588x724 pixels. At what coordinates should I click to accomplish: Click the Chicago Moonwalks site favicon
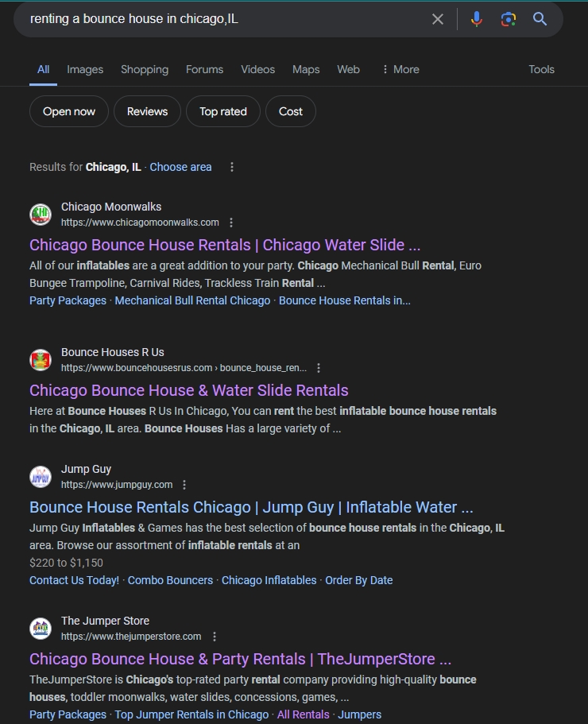click(x=41, y=215)
